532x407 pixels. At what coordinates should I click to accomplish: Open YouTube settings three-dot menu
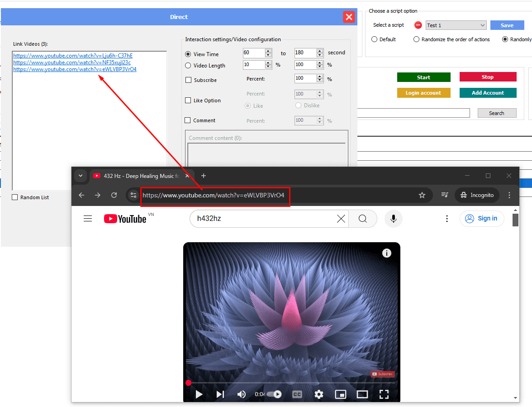pyautogui.click(x=447, y=219)
